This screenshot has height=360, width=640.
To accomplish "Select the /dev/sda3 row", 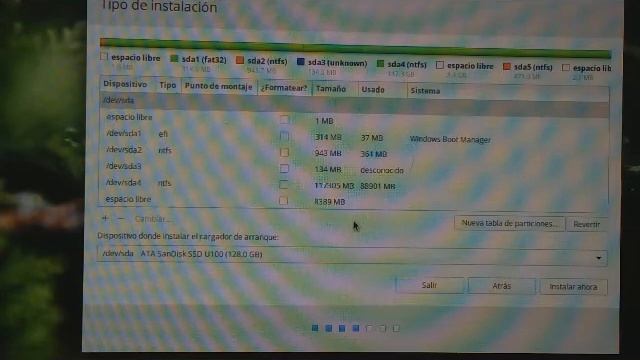I will (x=354, y=168).
